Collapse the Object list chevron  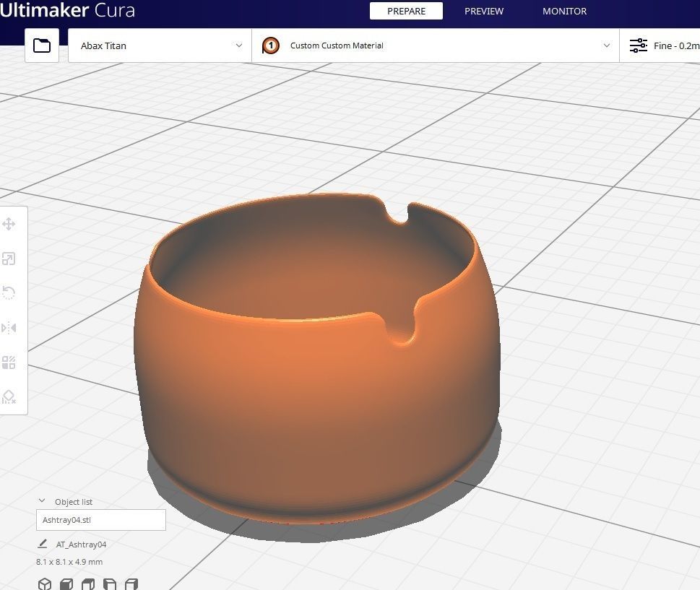(x=42, y=500)
